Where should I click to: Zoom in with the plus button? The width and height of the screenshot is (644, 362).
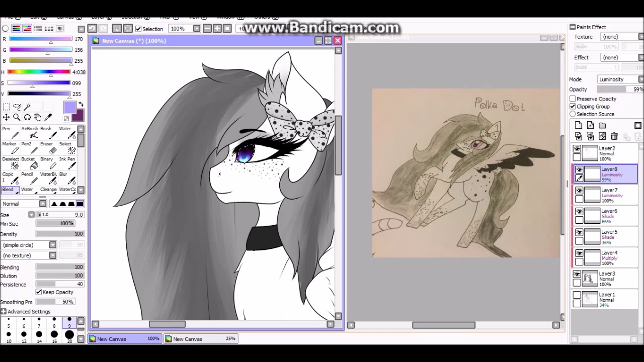(217, 29)
